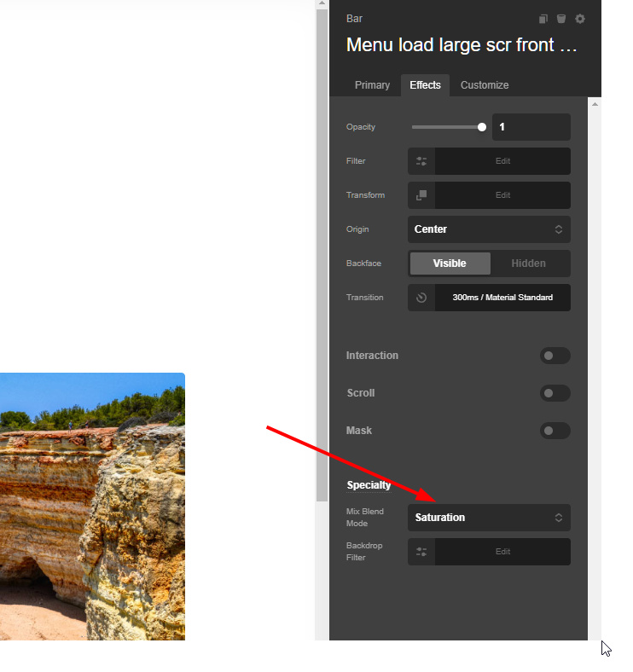Image resolution: width=633 pixels, height=672 pixels.
Task: Open the 300ms / Material Standard transition picker
Action: tap(502, 298)
